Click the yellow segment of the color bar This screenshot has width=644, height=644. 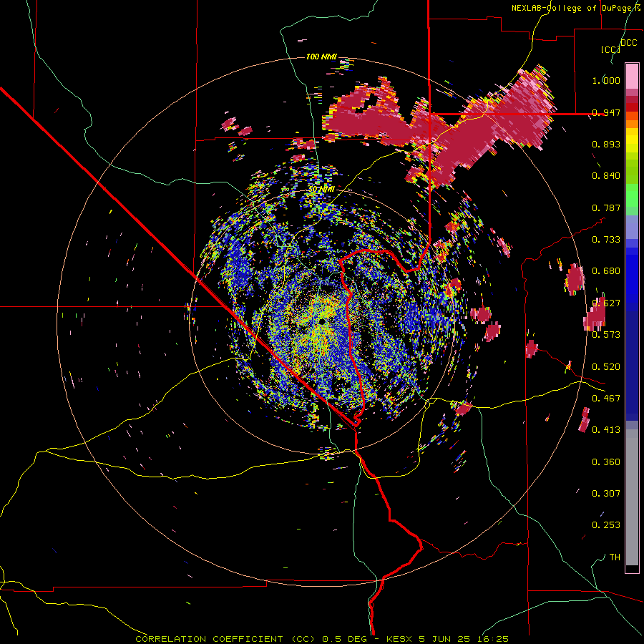click(x=632, y=140)
